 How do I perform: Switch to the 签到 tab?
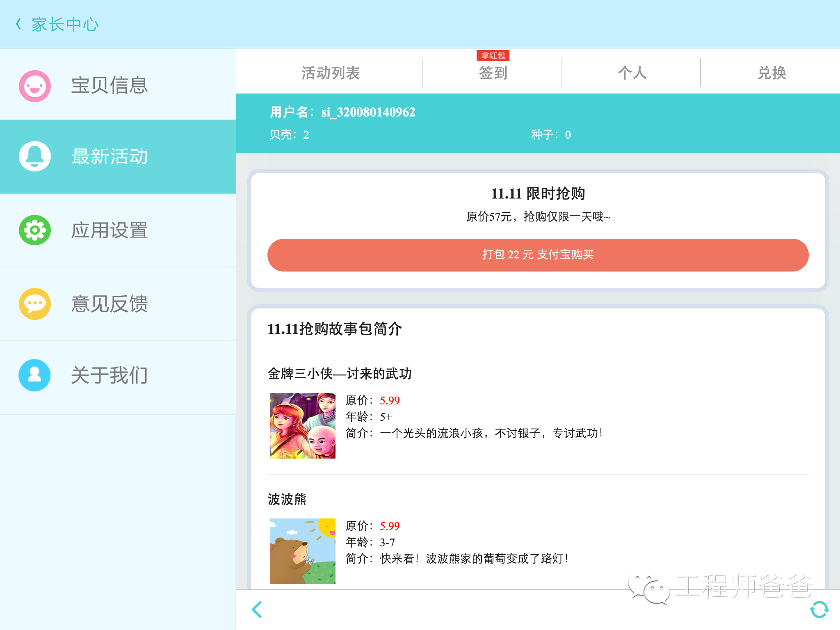pos(493,73)
